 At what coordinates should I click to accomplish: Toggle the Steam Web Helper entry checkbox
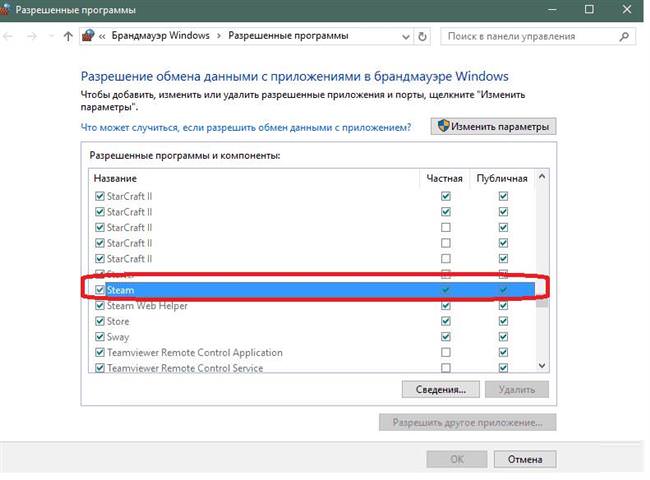point(99,305)
